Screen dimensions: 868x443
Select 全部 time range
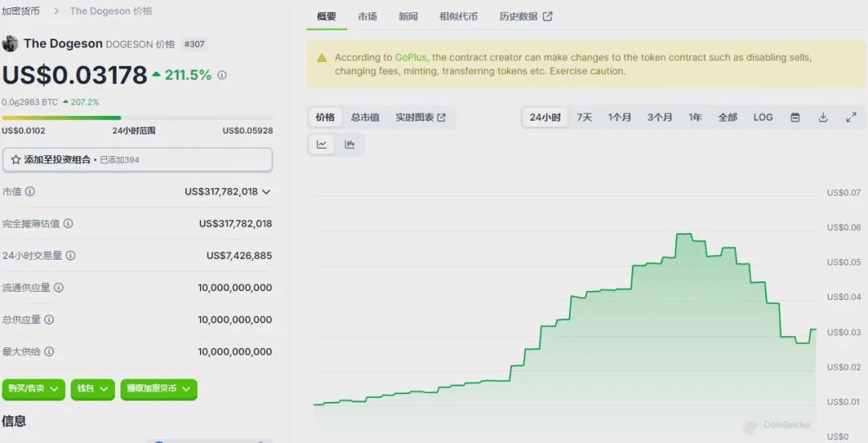[728, 117]
